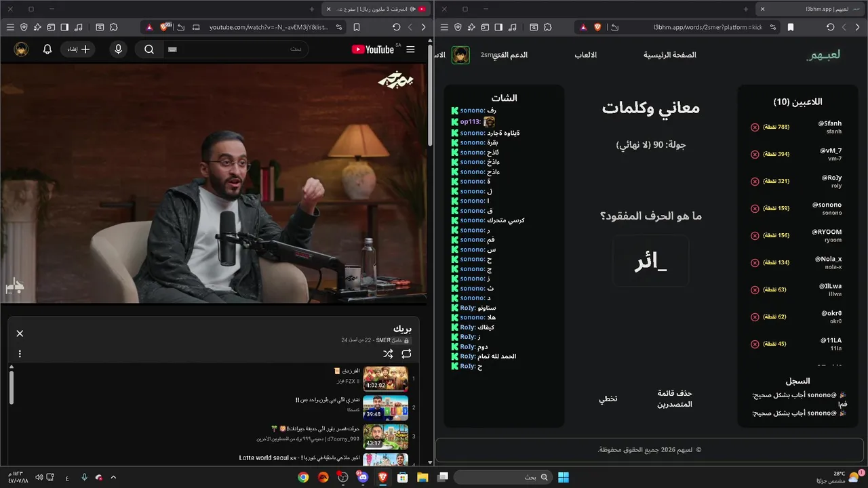Image resolution: width=868 pixels, height=488 pixels.
Task: Open Windows Start button
Action: pos(564,477)
